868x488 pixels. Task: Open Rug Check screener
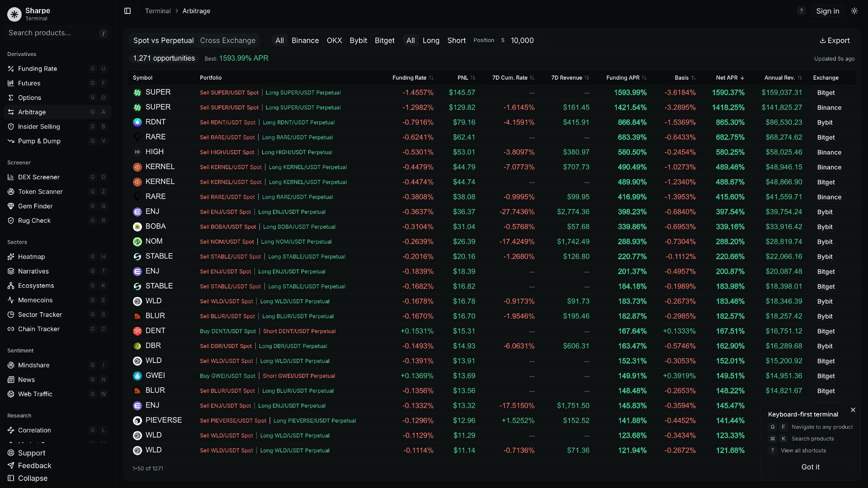[x=34, y=221]
